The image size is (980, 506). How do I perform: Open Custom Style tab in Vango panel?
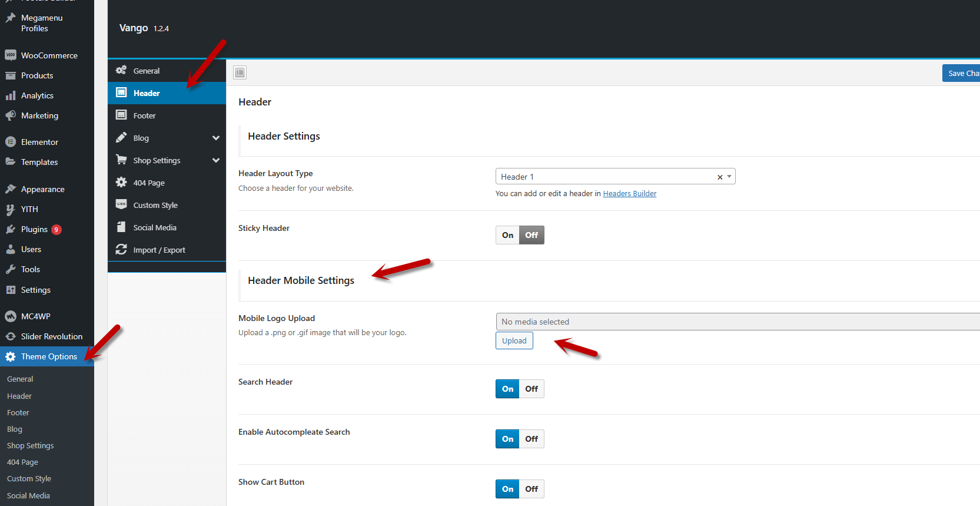pos(167,205)
